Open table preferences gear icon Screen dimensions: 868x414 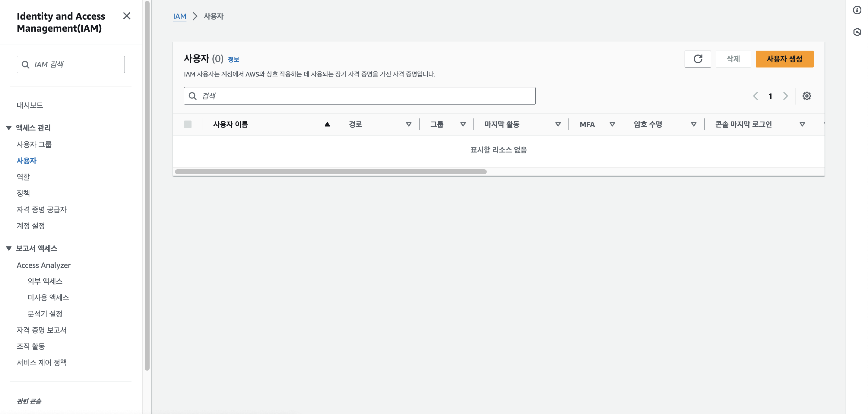click(x=806, y=96)
